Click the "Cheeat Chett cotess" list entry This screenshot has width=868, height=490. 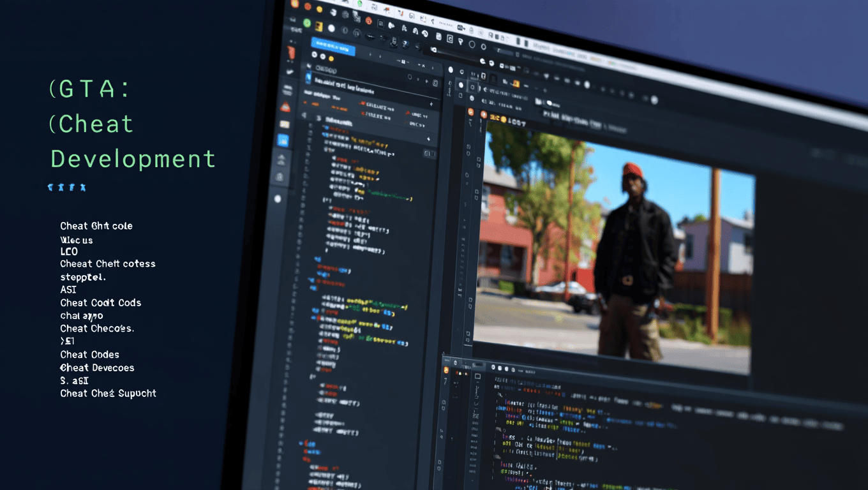pos(108,264)
